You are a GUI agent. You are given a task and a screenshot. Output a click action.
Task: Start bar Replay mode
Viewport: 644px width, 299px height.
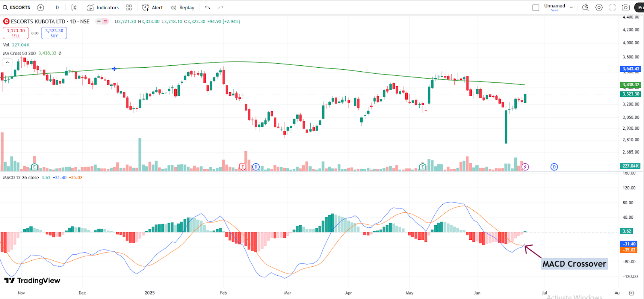click(x=182, y=7)
